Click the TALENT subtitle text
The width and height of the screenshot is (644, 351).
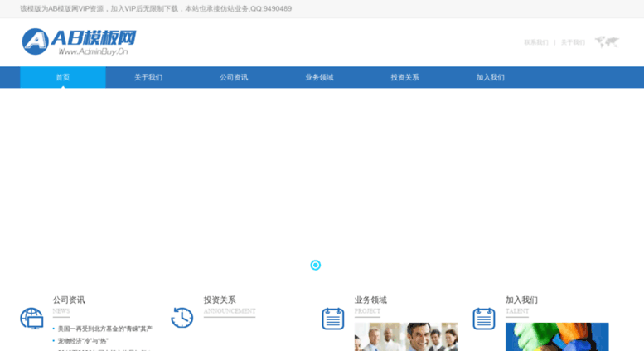coord(517,311)
